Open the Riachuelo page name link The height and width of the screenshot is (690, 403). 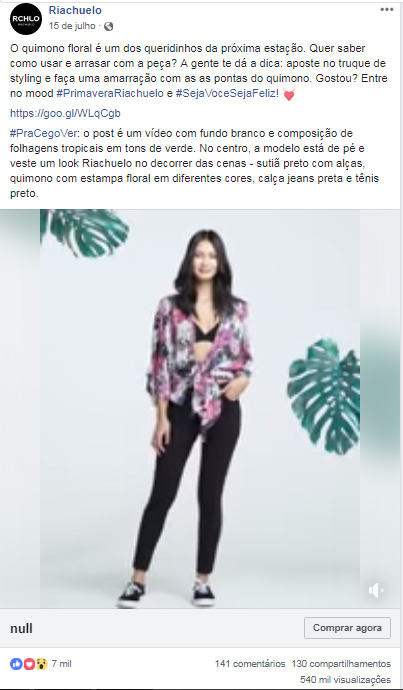pos(75,10)
